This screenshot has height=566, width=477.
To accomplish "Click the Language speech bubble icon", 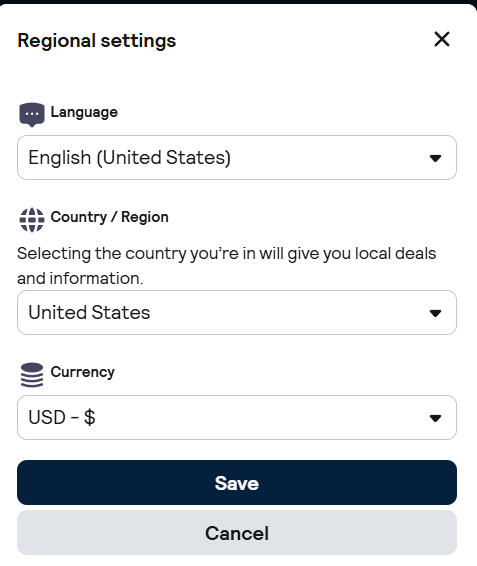I will click(x=32, y=114).
